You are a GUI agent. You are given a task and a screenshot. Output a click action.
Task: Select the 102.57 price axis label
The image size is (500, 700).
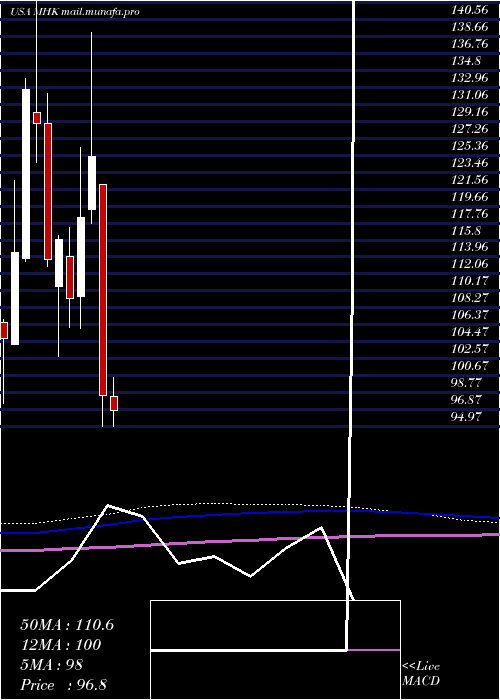click(x=469, y=349)
